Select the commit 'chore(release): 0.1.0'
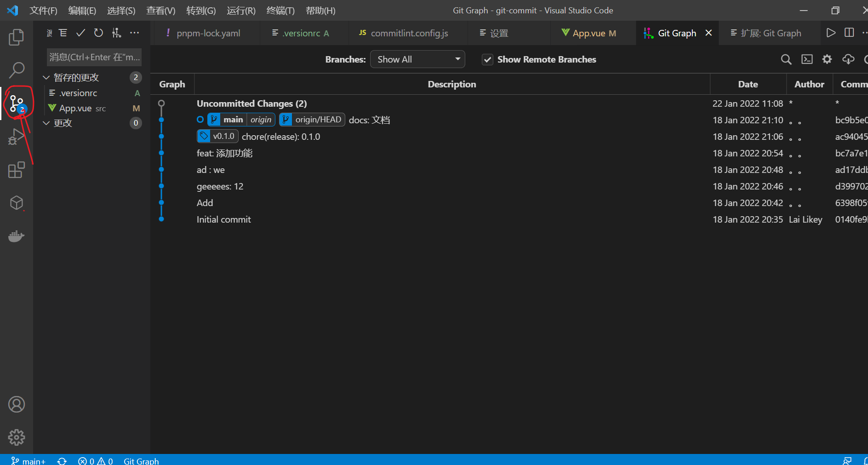The width and height of the screenshot is (868, 465). 509,137
